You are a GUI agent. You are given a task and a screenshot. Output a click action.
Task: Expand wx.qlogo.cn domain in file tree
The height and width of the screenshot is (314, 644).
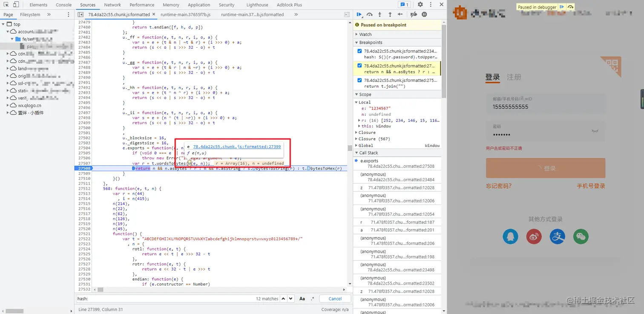8,105
